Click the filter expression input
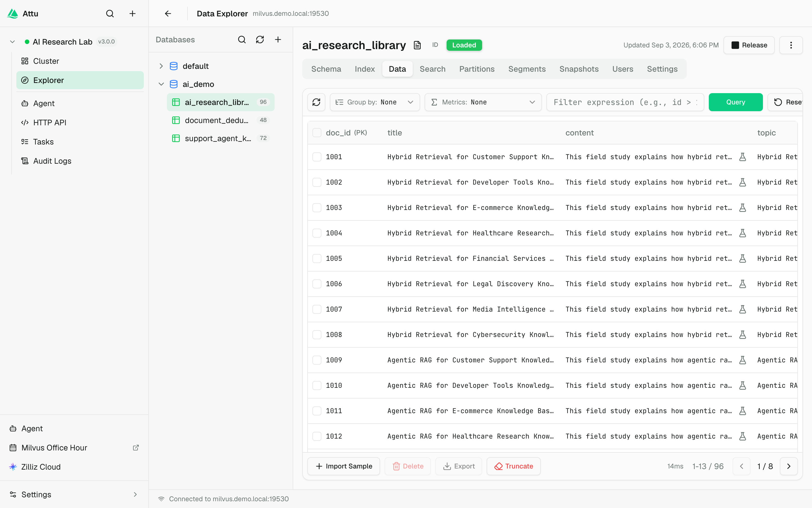Viewport: 812px width, 508px height. tap(625, 102)
